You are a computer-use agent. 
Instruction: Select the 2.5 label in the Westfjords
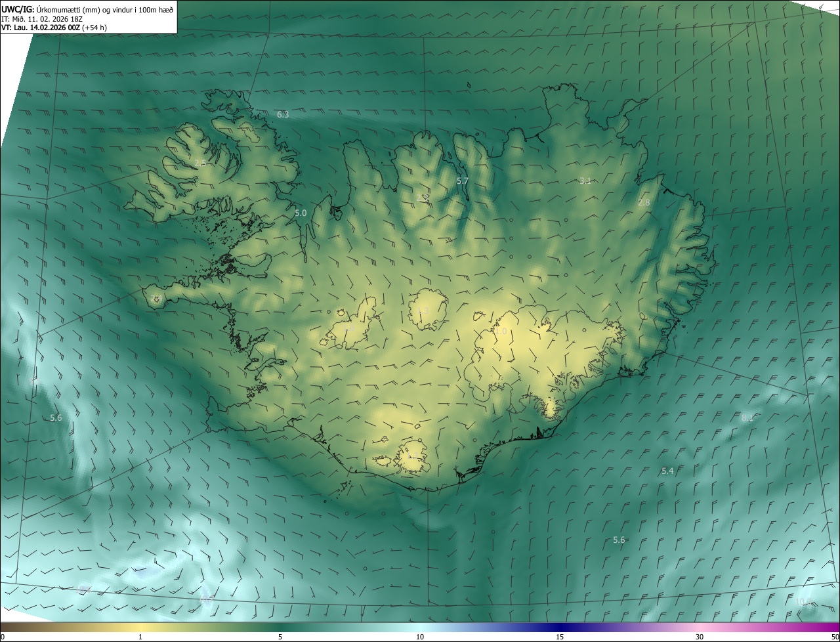(x=200, y=163)
